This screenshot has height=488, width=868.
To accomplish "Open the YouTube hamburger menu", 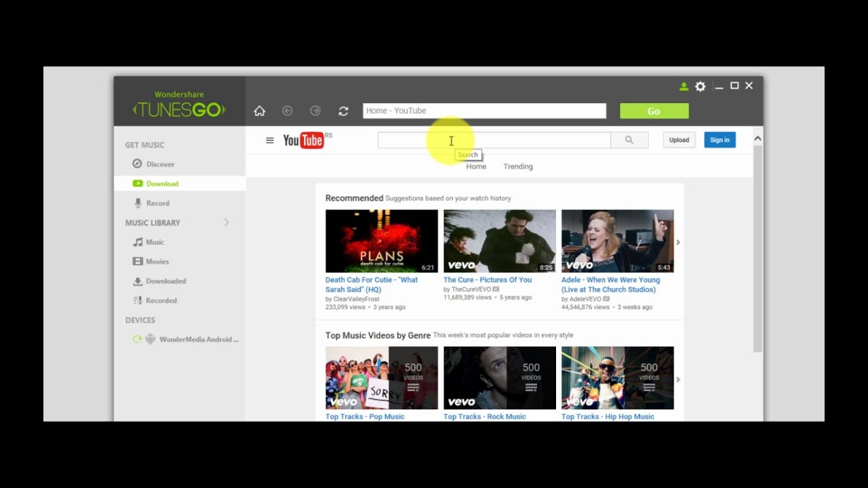I will tap(269, 140).
